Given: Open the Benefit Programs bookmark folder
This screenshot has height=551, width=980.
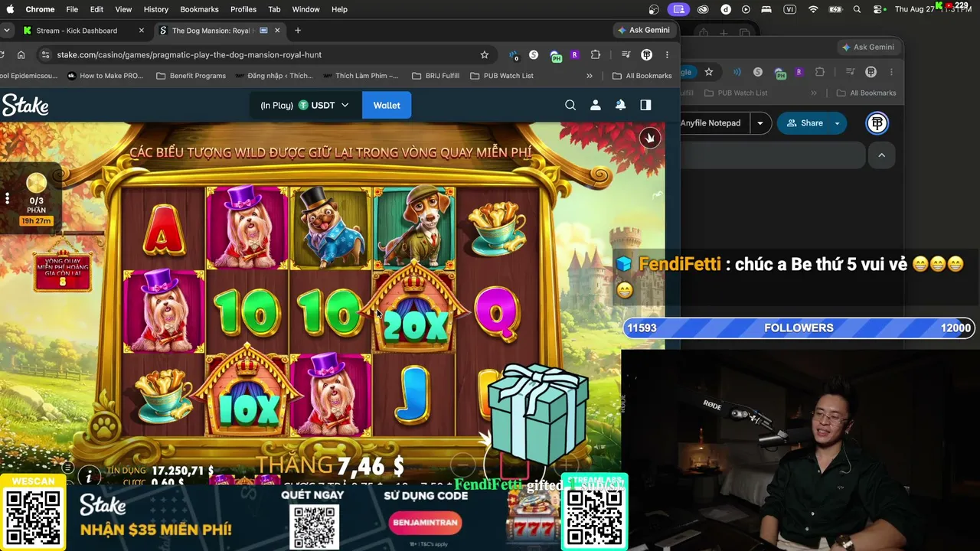Looking at the screenshot, I should 191,76.
